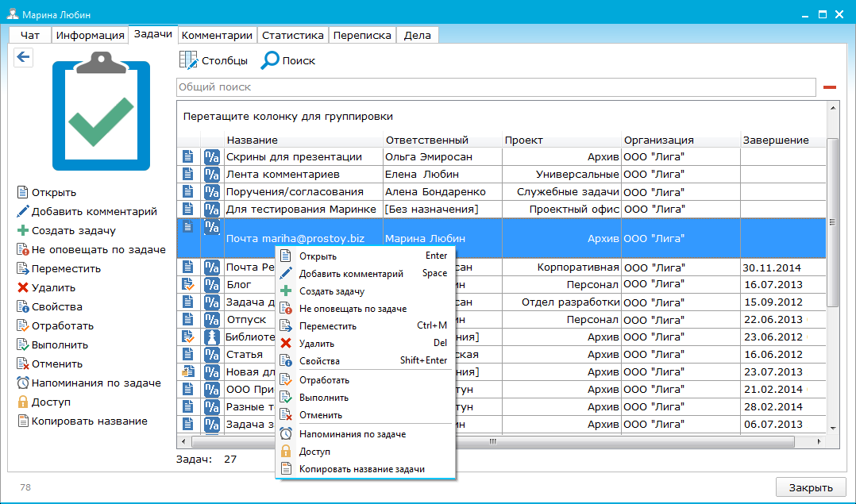Image resolution: width=856 pixels, height=504 pixels.
Task: Choose Выполнить in context menu
Action: click(x=364, y=398)
